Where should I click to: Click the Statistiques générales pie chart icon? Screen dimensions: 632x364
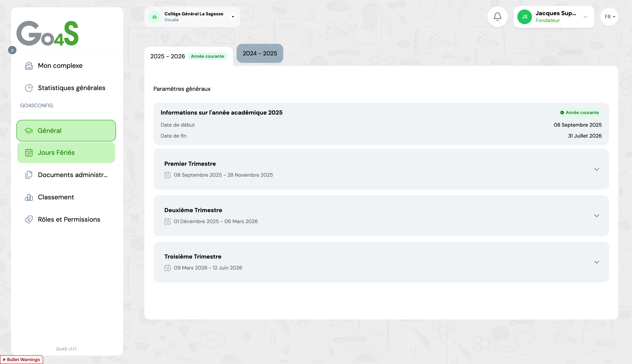click(29, 88)
